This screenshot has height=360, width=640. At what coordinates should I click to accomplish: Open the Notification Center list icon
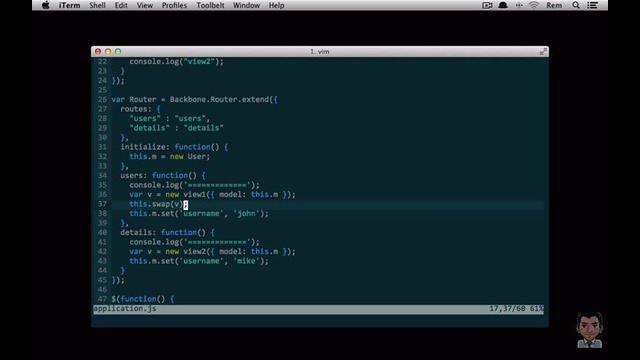coord(593,5)
